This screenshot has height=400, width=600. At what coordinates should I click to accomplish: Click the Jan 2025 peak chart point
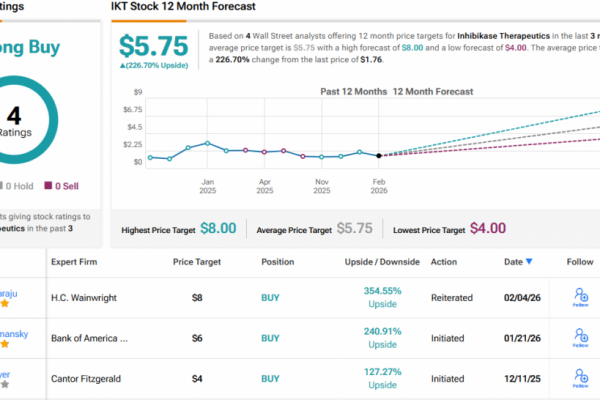point(207,143)
